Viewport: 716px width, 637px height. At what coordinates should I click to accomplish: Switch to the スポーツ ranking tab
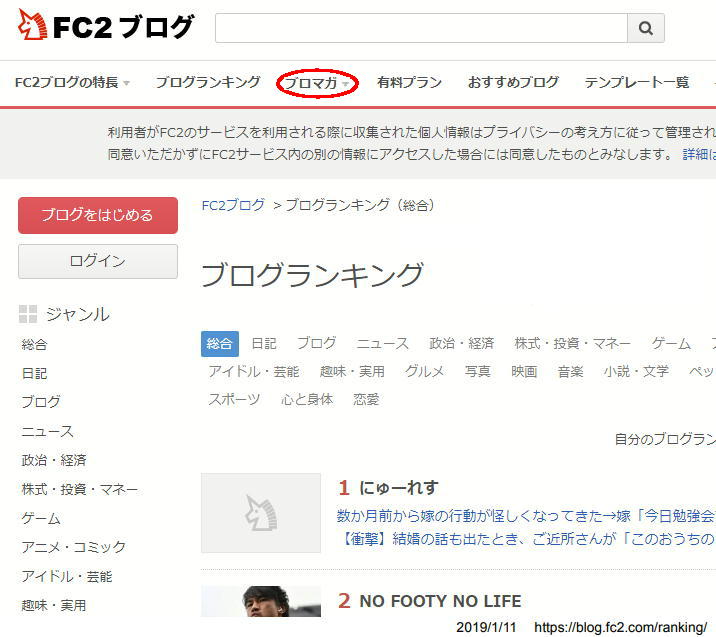click(234, 400)
